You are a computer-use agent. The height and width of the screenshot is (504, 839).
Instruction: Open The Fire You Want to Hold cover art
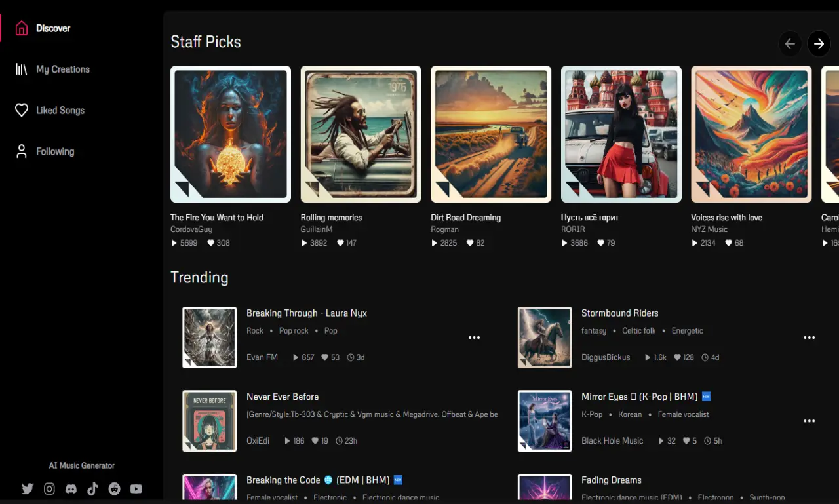point(231,134)
